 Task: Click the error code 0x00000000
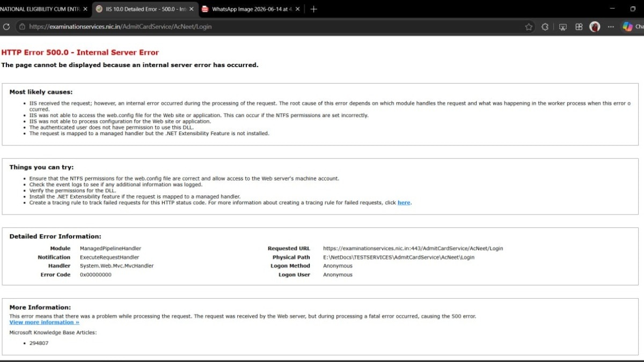[96, 275]
